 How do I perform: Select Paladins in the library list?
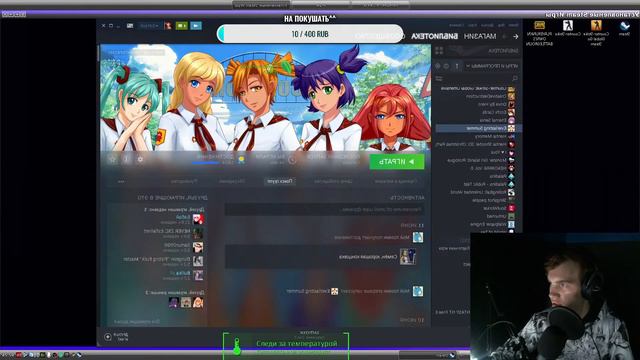click(x=498, y=176)
